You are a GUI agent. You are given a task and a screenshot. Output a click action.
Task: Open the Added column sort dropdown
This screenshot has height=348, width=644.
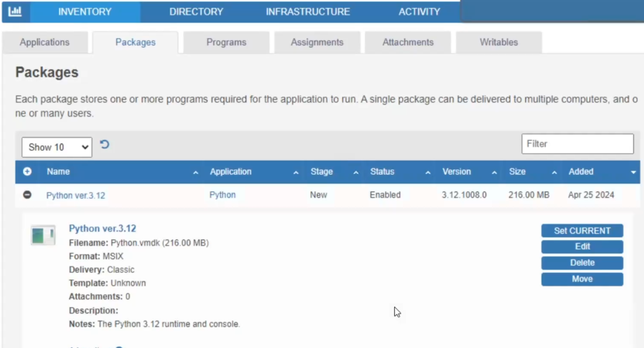pyautogui.click(x=633, y=172)
